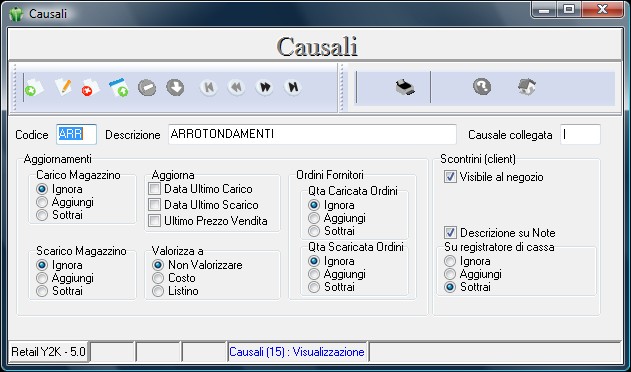Click the new record icon with green plus

[34, 87]
